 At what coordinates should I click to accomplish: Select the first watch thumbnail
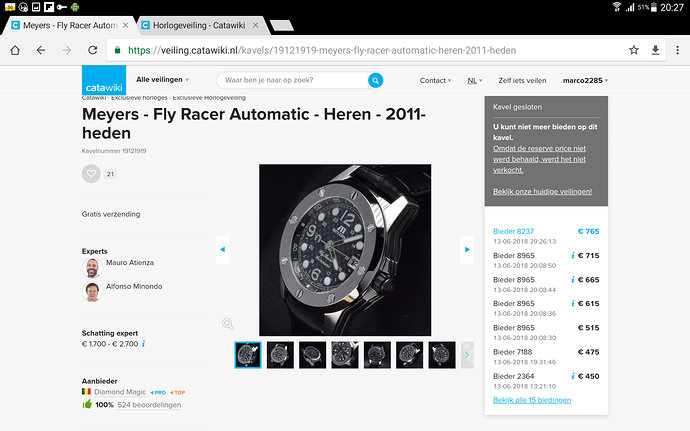click(x=248, y=355)
